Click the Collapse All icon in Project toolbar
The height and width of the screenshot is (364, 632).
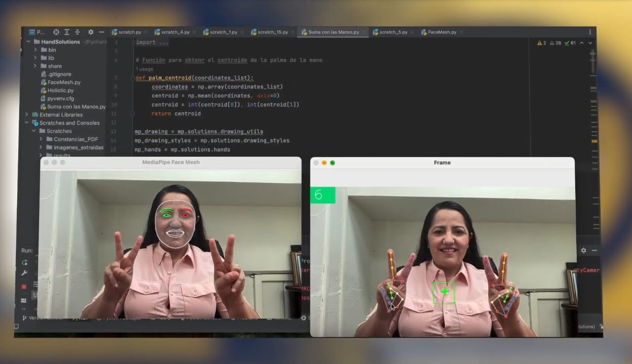[78, 32]
